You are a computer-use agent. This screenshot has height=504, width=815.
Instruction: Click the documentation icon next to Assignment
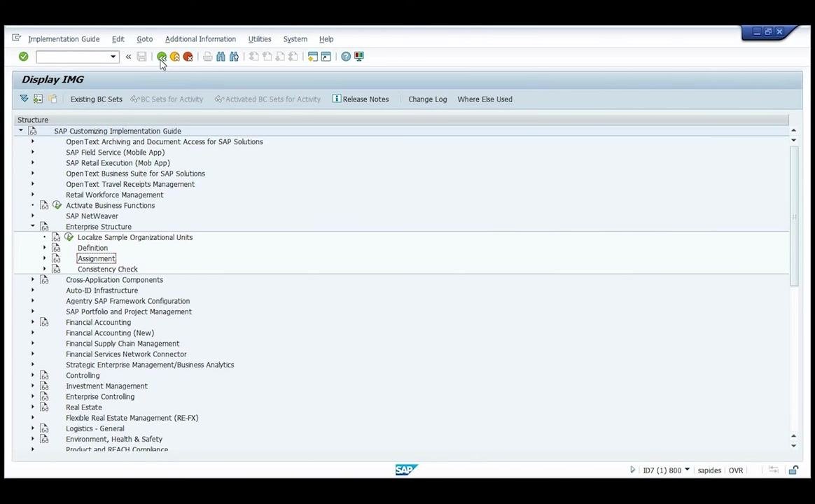(56, 258)
